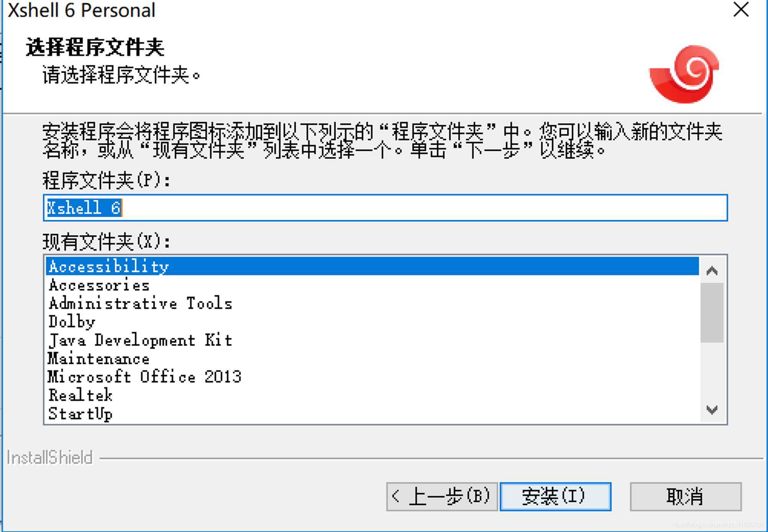This screenshot has height=532, width=768.
Task: Select Java Development Kit folder
Action: [372, 340]
